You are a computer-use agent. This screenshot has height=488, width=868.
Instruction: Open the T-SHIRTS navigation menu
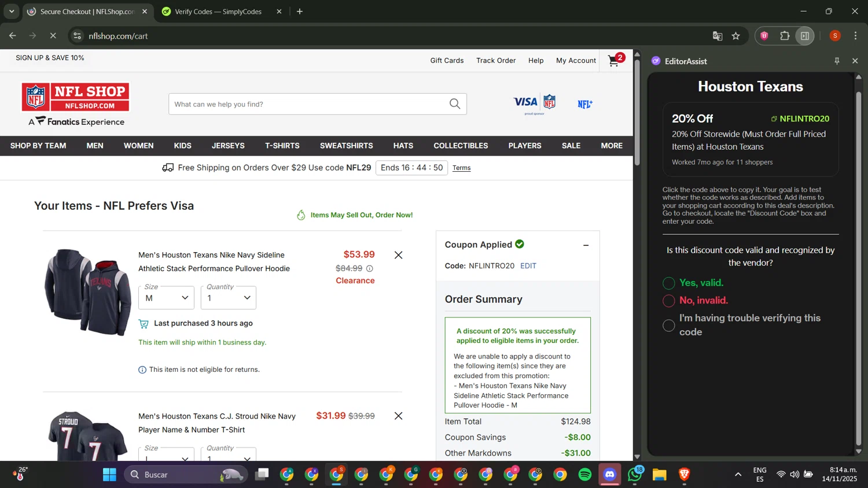pos(282,146)
